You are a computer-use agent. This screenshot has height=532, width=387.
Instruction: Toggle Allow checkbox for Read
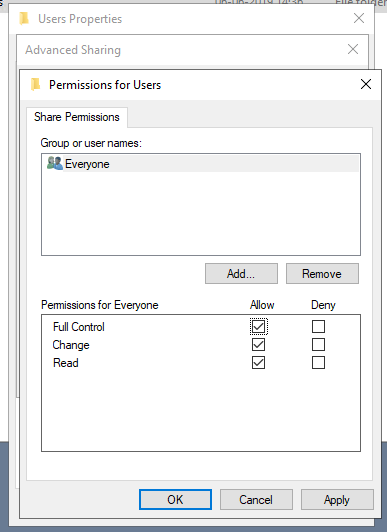tap(258, 363)
